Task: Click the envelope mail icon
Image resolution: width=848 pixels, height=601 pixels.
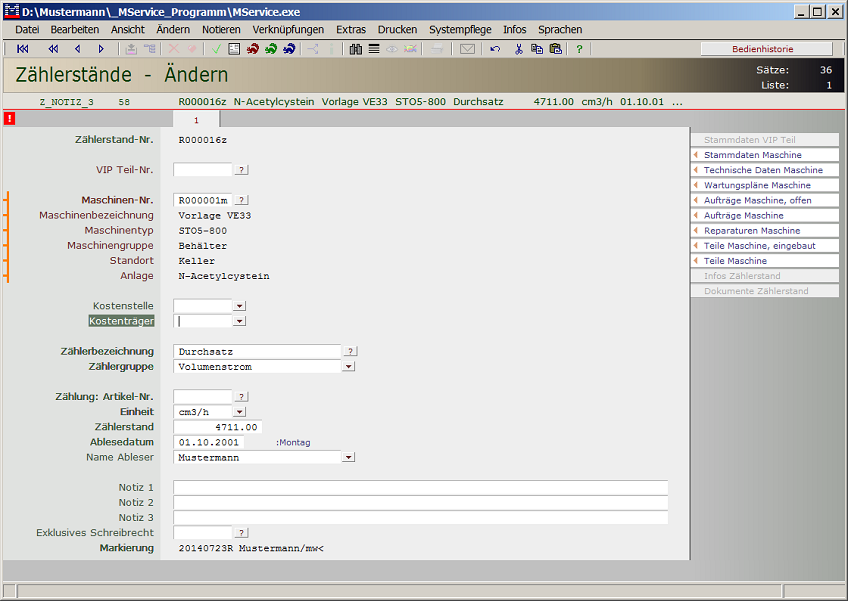Action: tap(467, 49)
